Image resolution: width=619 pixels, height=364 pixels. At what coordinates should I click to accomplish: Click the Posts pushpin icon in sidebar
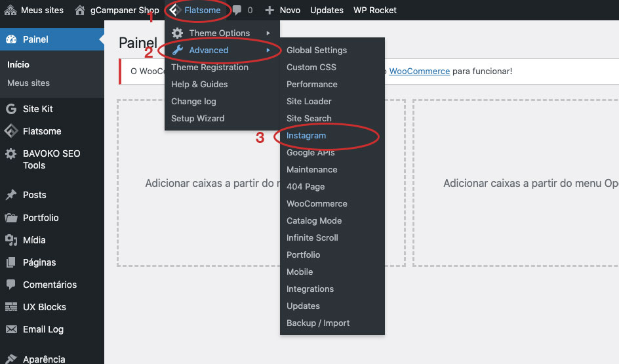[11, 195]
